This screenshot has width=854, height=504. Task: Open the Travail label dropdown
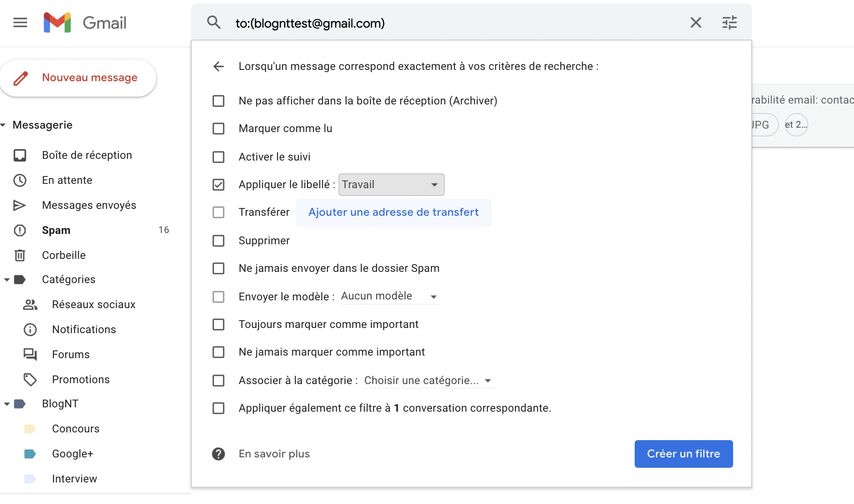(391, 185)
